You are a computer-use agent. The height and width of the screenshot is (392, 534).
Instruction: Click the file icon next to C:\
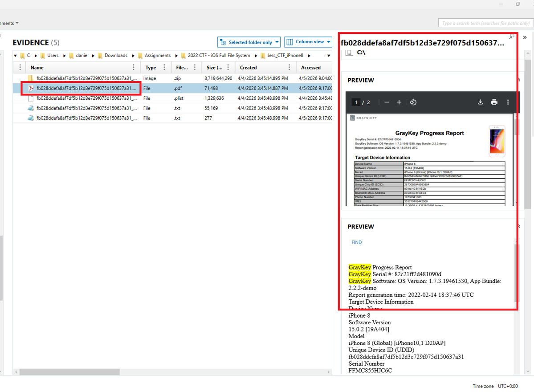[x=349, y=53]
